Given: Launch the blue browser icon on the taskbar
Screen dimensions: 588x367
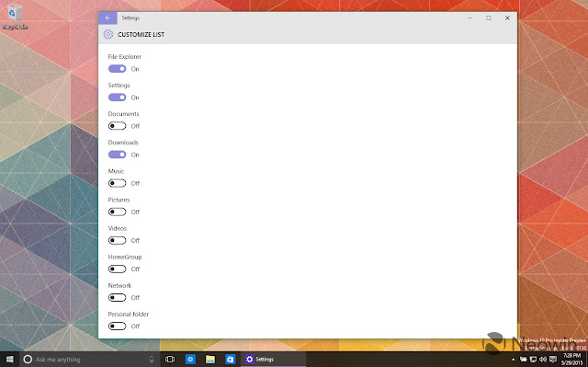Looking at the screenshot, I should [x=190, y=360].
